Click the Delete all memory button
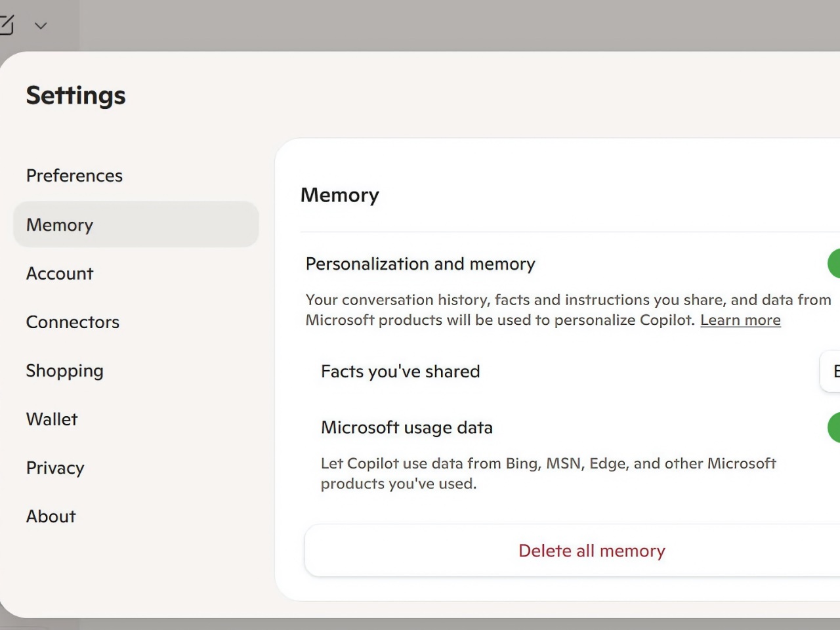Image resolution: width=840 pixels, height=630 pixels. (591, 551)
